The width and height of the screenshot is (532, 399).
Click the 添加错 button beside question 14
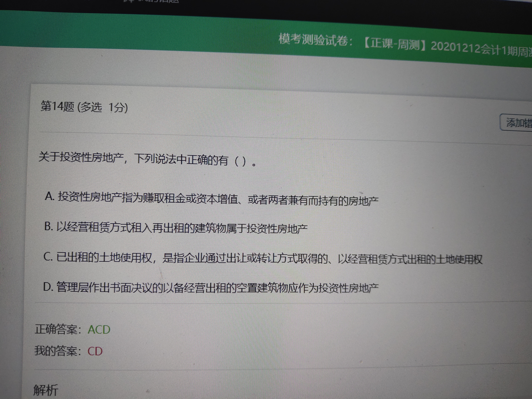click(x=516, y=123)
